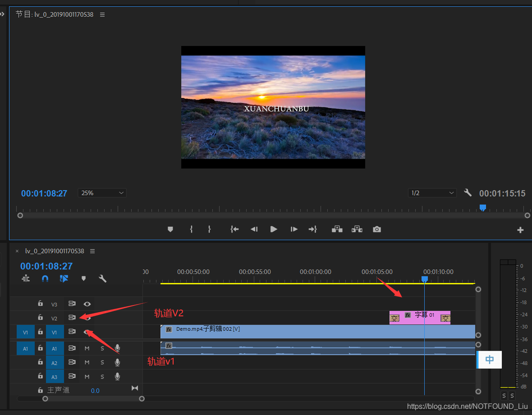Open the button editor plus icon
532x415 pixels.
coord(520,230)
